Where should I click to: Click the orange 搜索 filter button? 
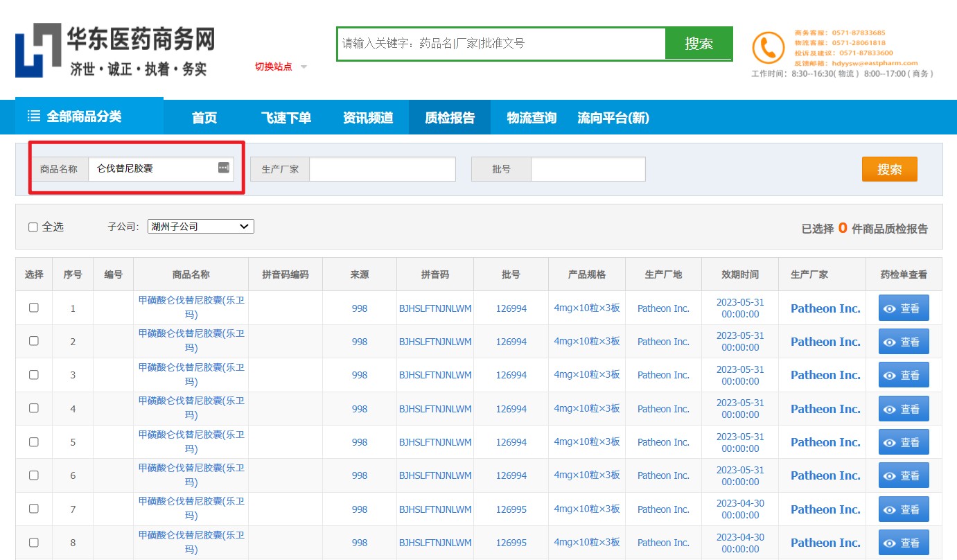point(889,169)
